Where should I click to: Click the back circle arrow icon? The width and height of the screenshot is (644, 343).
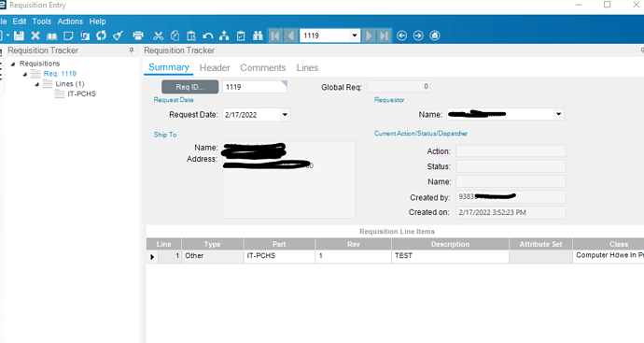click(x=402, y=36)
